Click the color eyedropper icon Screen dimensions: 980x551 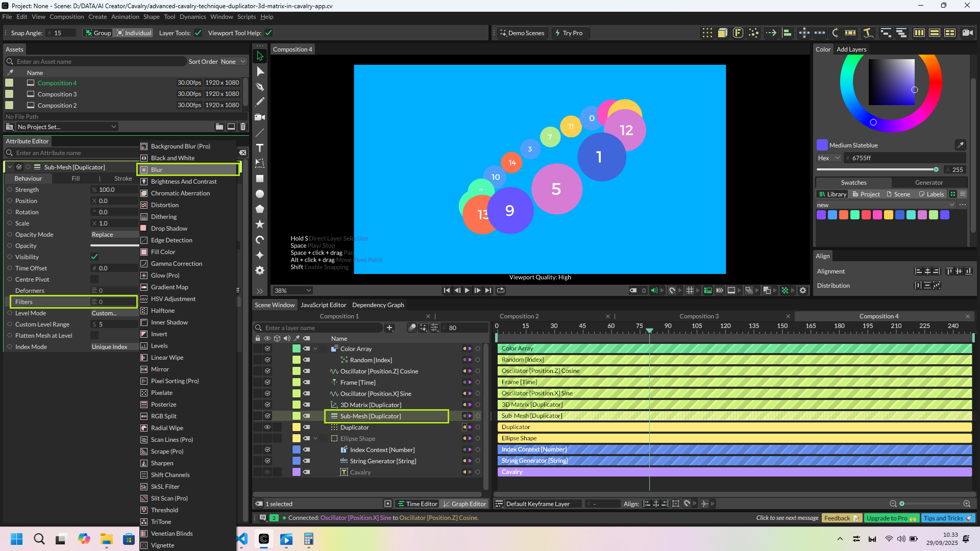(960, 145)
